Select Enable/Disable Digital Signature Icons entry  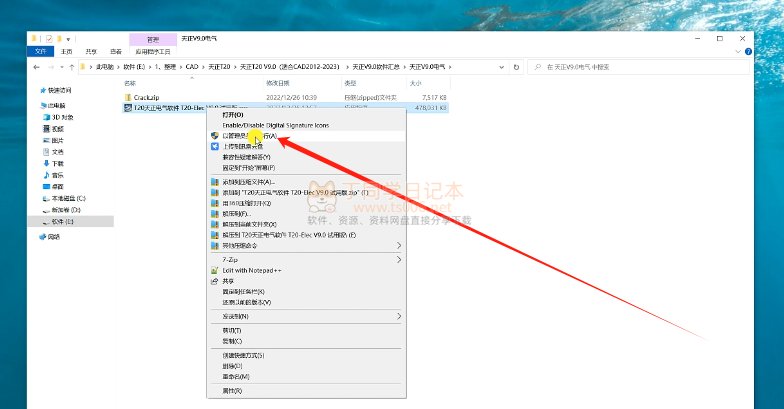[276, 126]
